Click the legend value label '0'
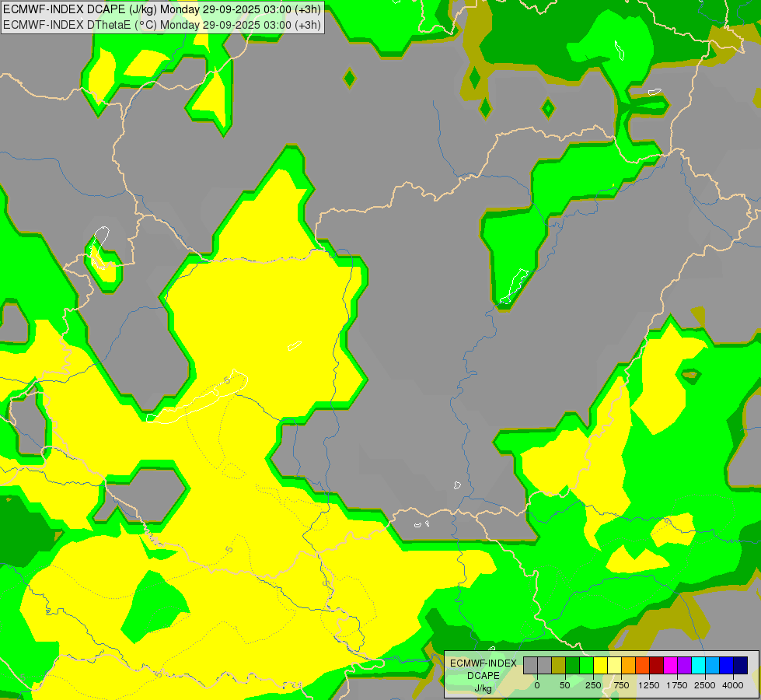The width and height of the screenshot is (761, 700). coord(537,685)
